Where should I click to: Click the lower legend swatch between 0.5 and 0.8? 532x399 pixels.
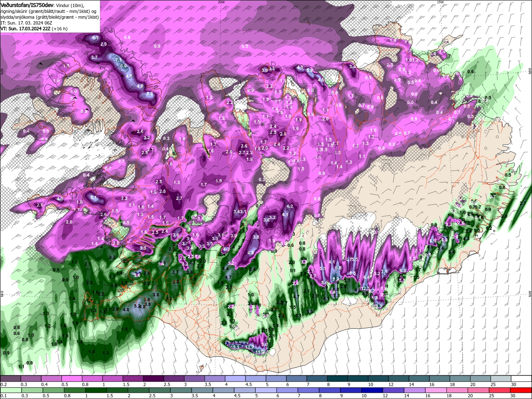pyautogui.click(x=53, y=390)
